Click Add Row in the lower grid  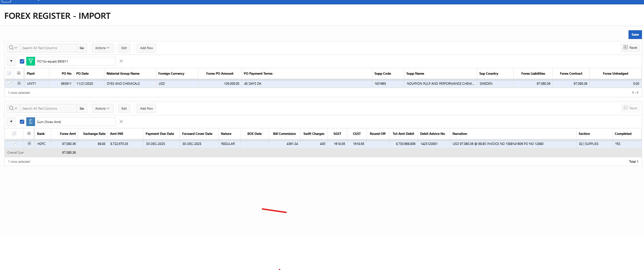[x=146, y=109]
